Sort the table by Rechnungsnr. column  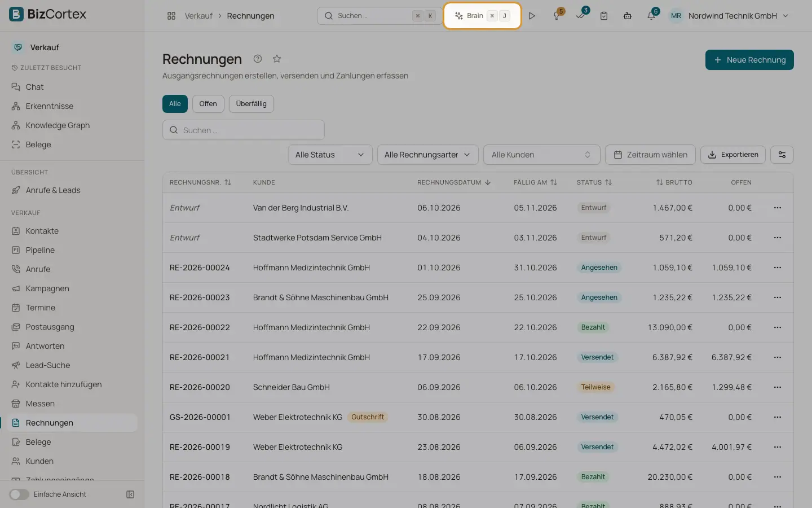(201, 182)
